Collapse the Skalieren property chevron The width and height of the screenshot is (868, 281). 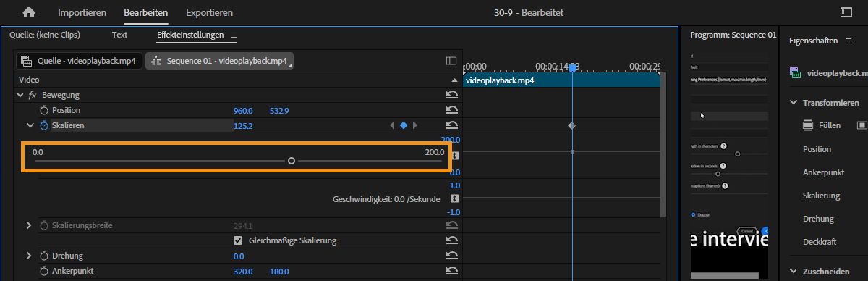tap(30, 125)
